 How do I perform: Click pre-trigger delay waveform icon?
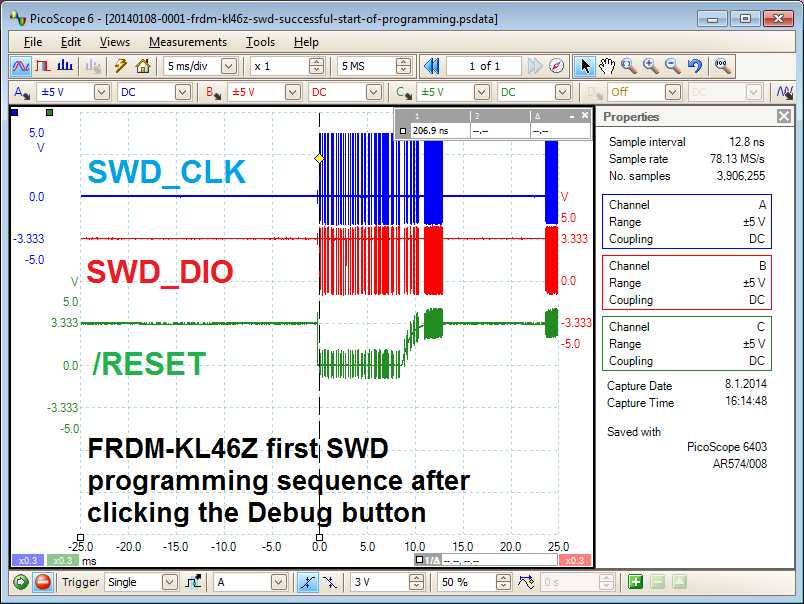[526, 582]
